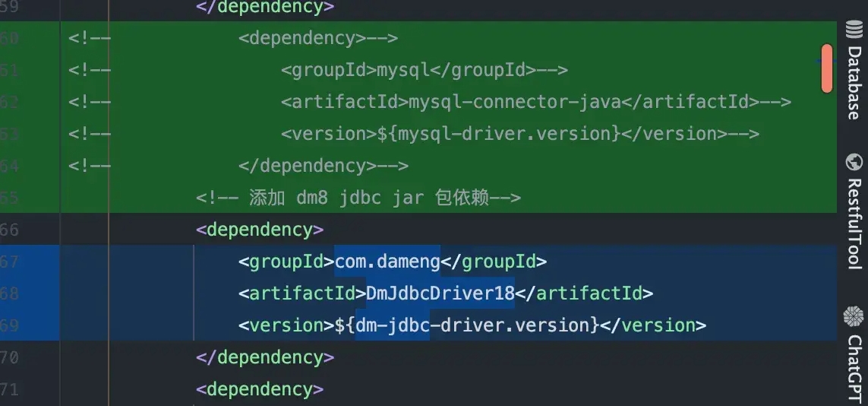Place cursor in com.dameng groupId text
868x406 pixels.
[x=387, y=262]
